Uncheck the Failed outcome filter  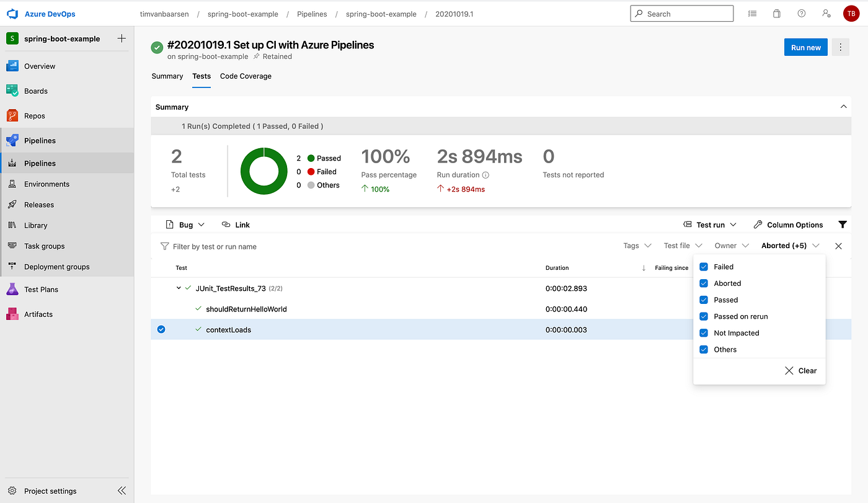[x=704, y=267]
